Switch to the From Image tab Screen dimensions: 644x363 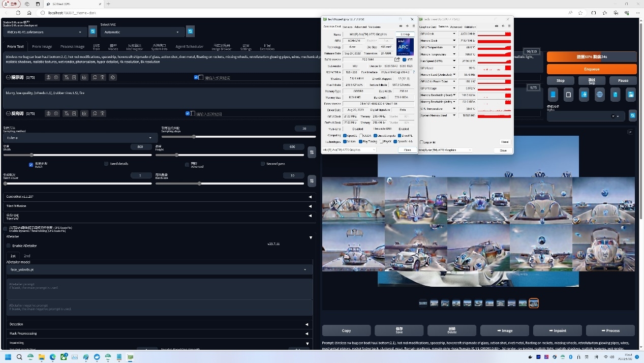42,47
